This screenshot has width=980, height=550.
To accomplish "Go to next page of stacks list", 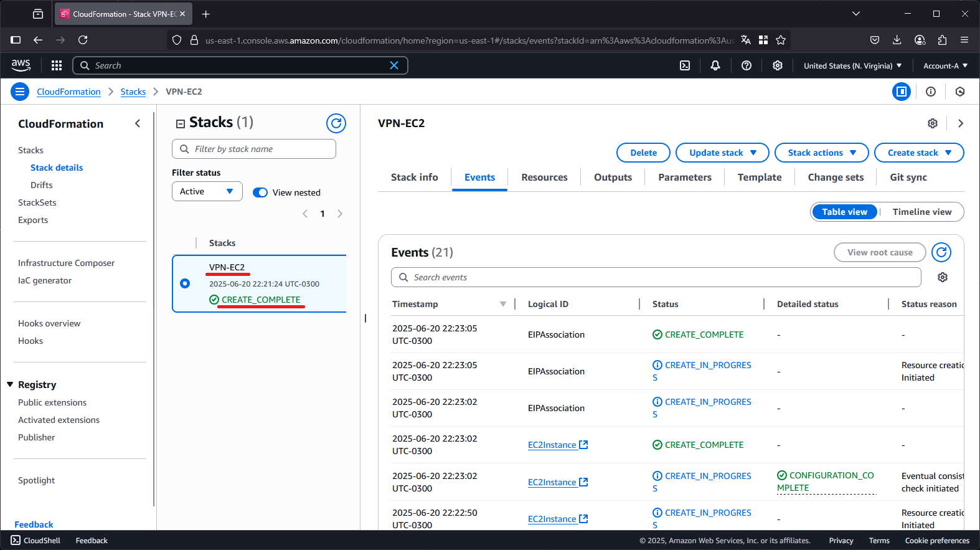I will coord(340,214).
